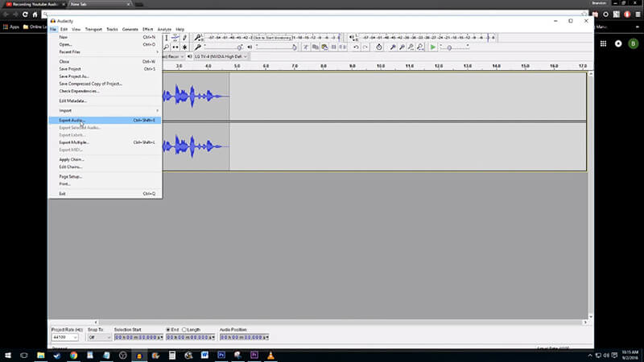Image resolution: width=644 pixels, height=362 pixels.
Task: Click the recording meter to start monitoring
Action: (x=272, y=38)
